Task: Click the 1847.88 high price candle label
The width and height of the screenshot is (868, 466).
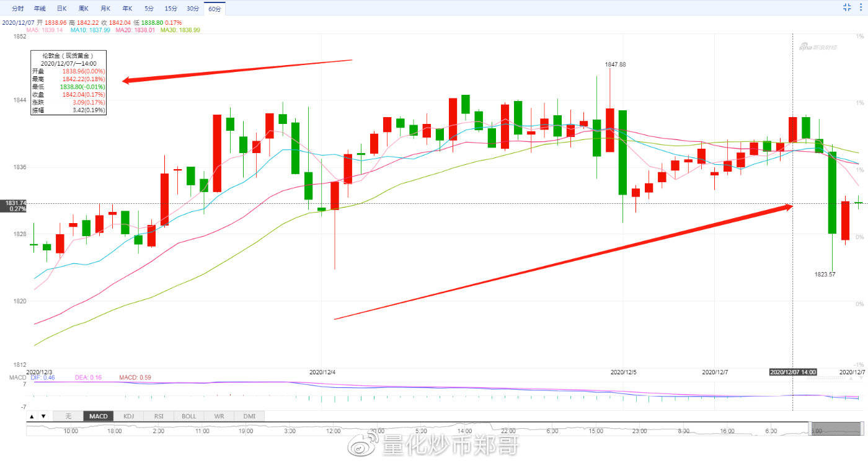Action: point(615,64)
